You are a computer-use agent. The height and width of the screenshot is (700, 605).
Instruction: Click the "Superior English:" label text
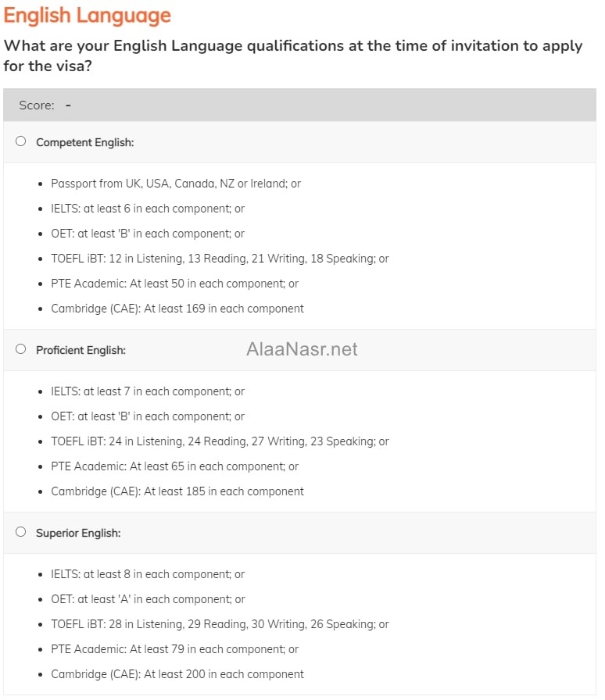(x=78, y=533)
